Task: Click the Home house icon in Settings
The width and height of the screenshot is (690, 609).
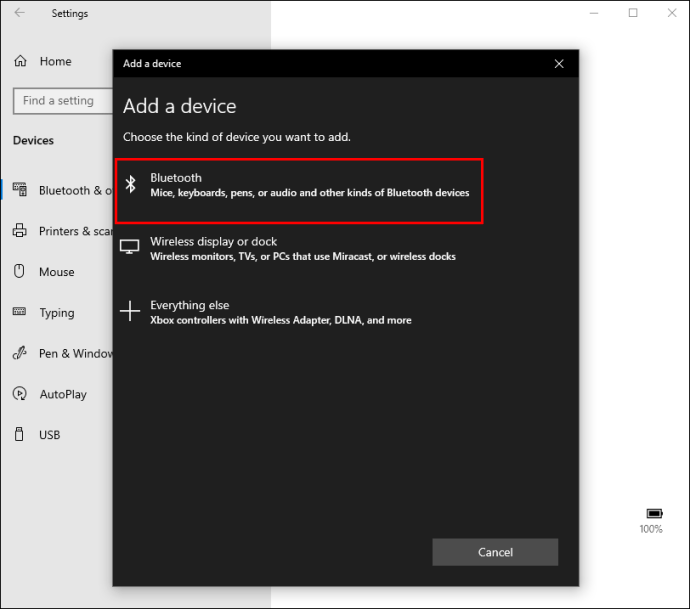Action: pos(20,61)
